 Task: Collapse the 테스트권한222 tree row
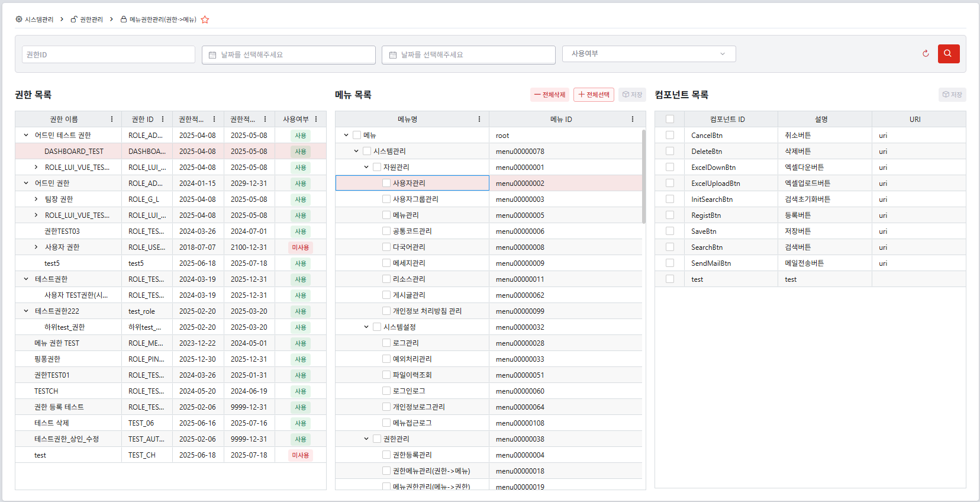click(26, 311)
